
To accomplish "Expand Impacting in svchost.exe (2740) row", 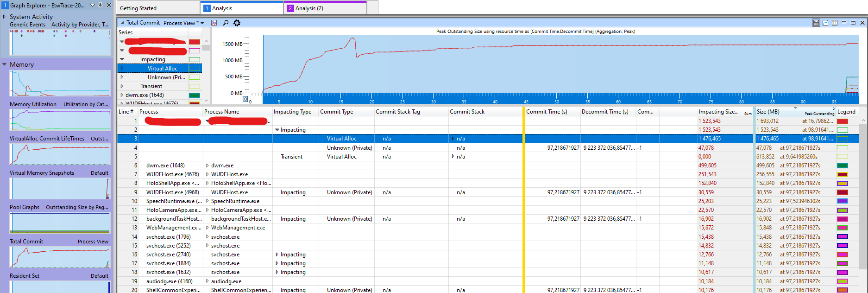I will click(x=277, y=255).
